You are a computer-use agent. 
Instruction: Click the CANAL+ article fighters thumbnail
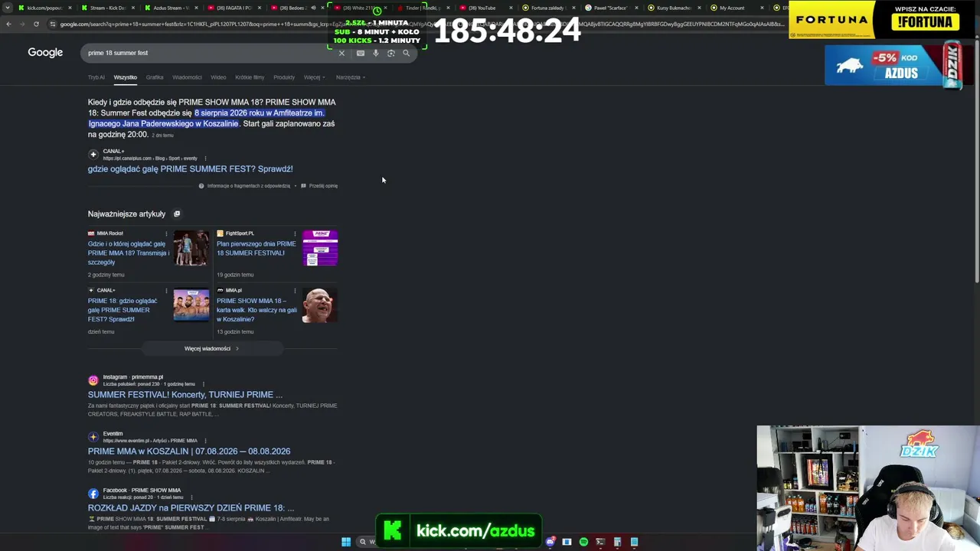[191, 305]
